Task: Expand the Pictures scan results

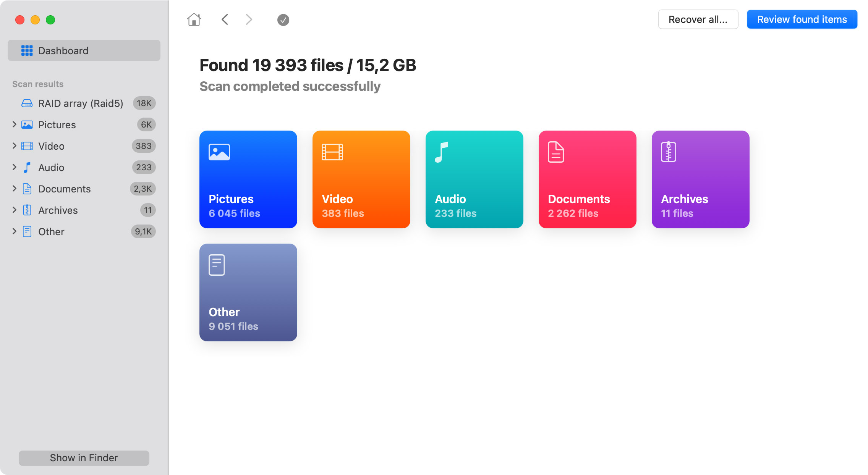Action: pos(13,124)
